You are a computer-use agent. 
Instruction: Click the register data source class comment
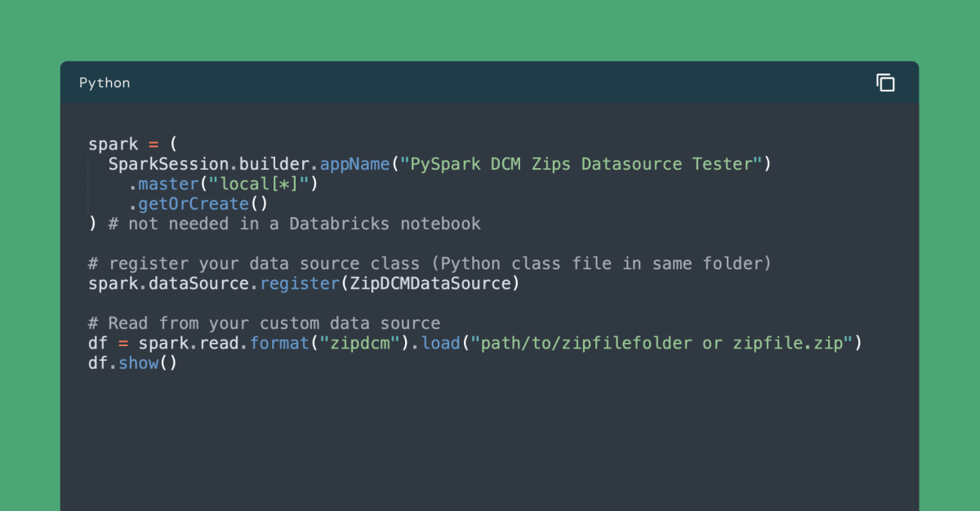tap(430, 264)
